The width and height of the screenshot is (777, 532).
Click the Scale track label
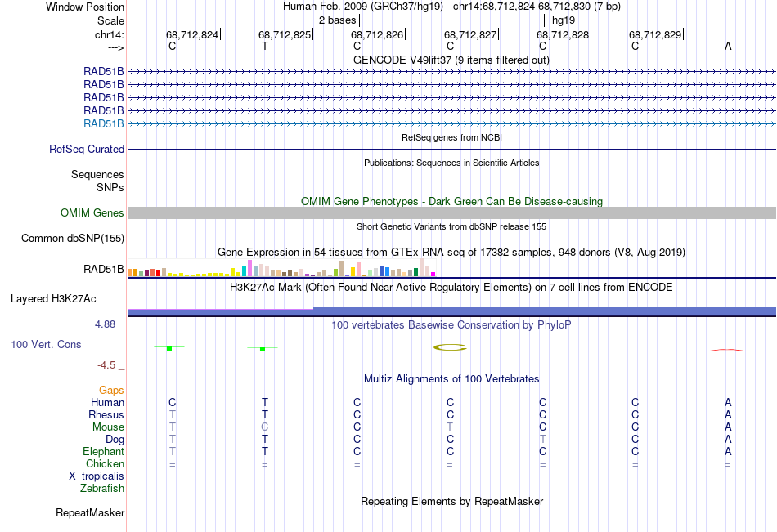(110, 20)
